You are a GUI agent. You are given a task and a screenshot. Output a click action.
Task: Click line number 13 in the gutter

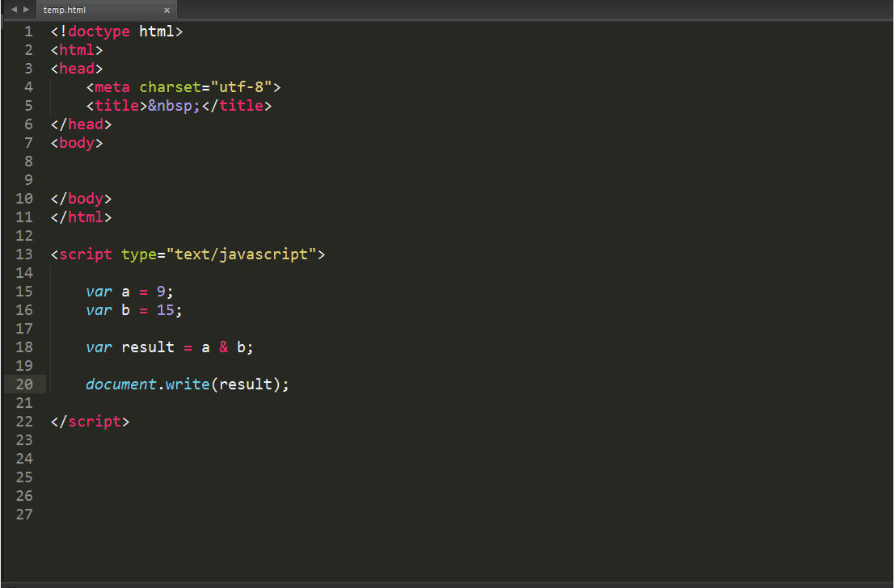(24, 254)
